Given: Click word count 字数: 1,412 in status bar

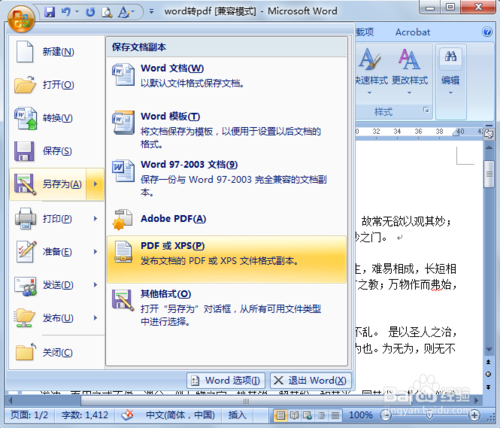Looking at the screenshot, I should (85, 415).
